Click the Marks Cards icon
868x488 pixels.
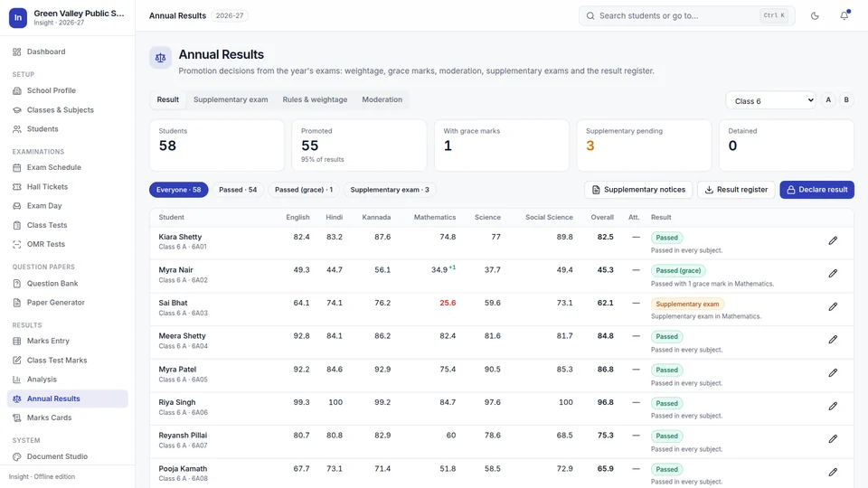click(x=16, y=418)
